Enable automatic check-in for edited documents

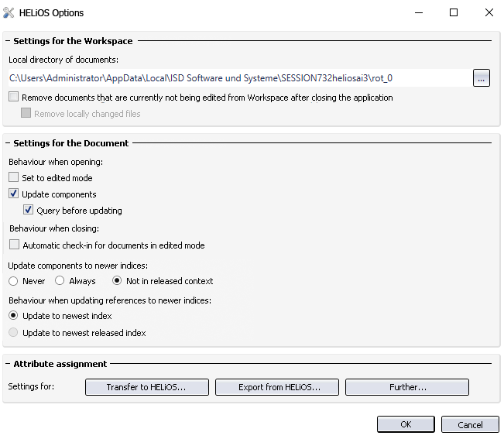point(14,245)
